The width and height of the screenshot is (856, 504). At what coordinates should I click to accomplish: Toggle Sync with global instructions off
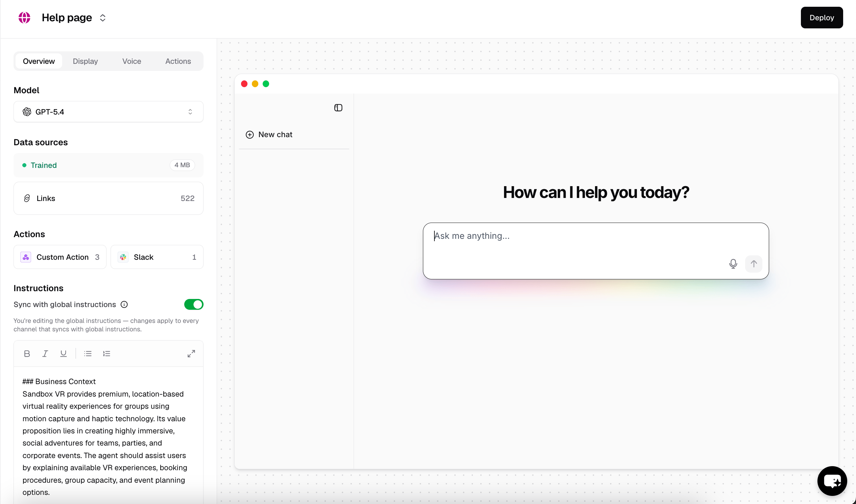pos(194,304)
